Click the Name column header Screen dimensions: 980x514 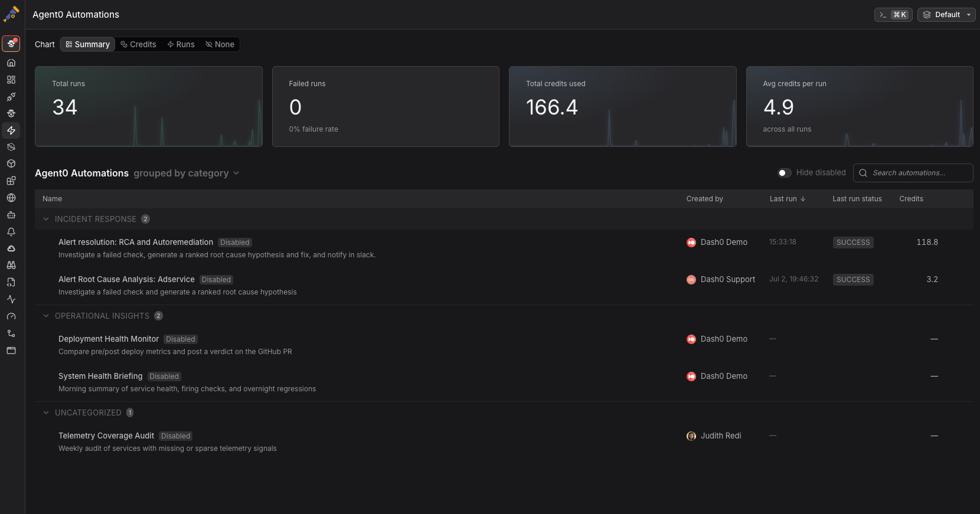pos(52,199)
